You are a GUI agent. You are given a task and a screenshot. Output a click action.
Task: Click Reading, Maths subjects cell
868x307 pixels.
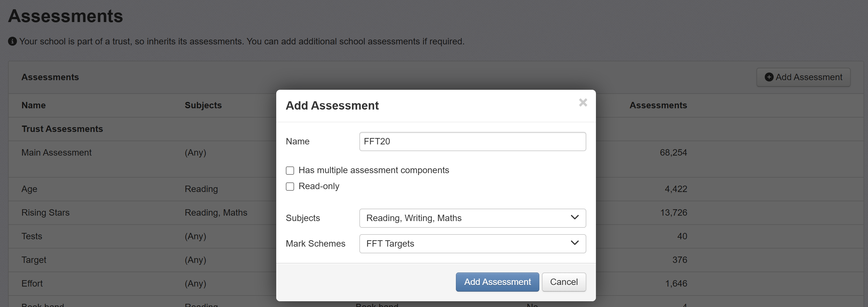[x=216, y=213]
